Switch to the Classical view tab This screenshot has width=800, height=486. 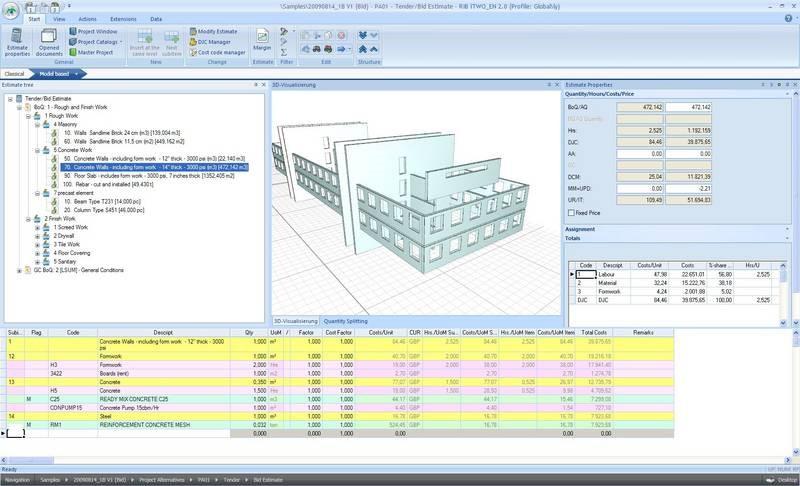click(x=14, y=74)
